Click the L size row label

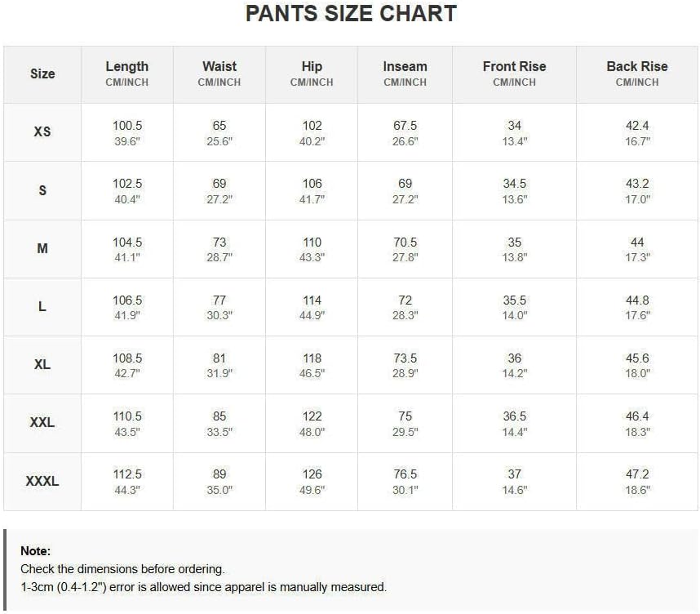(x=42, y=306)
